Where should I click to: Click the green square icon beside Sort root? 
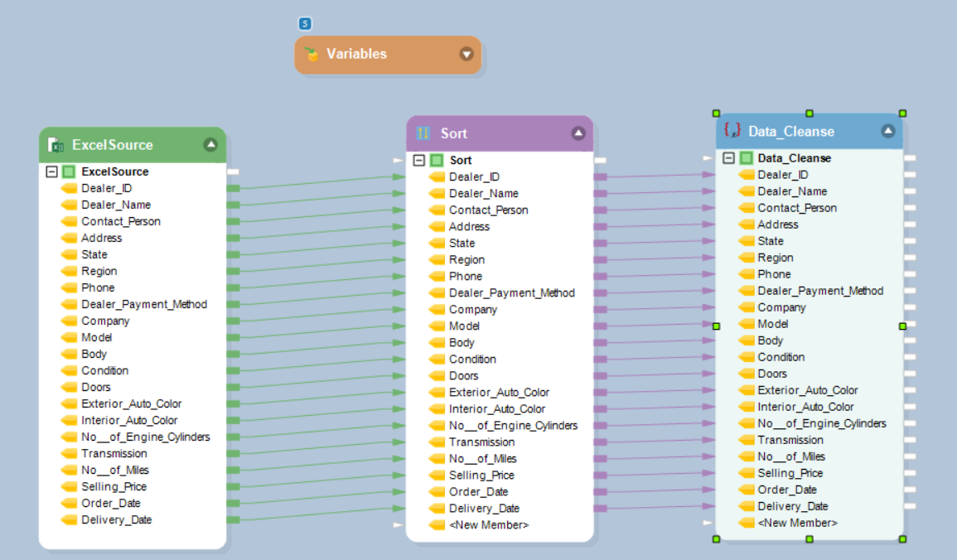coord(437,160)
